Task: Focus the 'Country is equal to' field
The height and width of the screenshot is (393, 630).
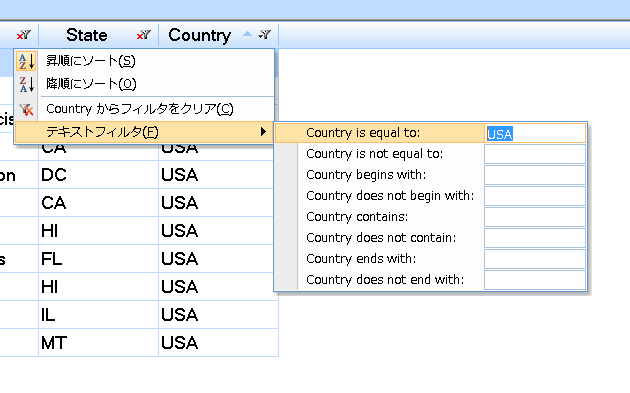Action: (535, 133)
